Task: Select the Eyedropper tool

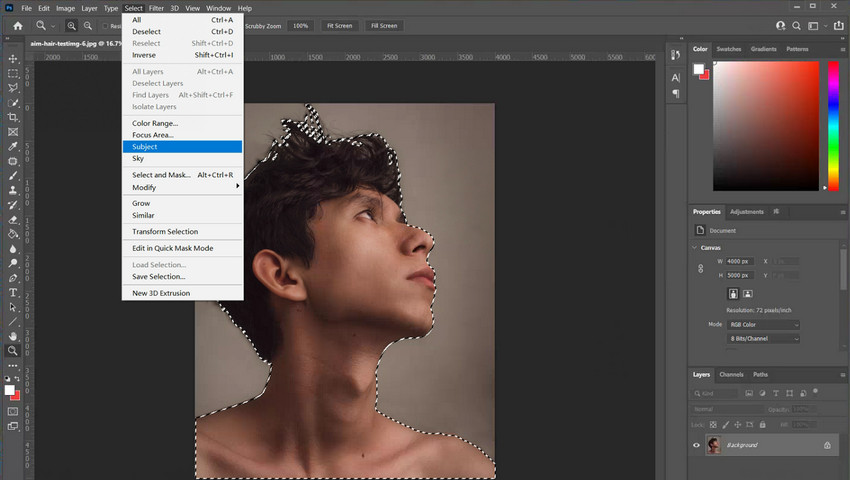Action: 13,146
